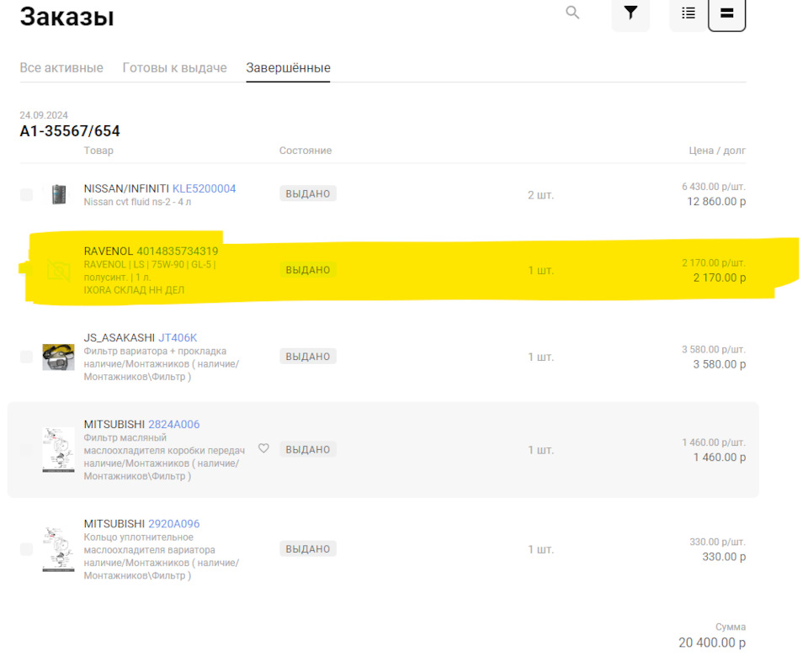The height and width of the screenshot is (672, 808).
Task: Select the Завершённые tab
Action: [x=288, y=68]
